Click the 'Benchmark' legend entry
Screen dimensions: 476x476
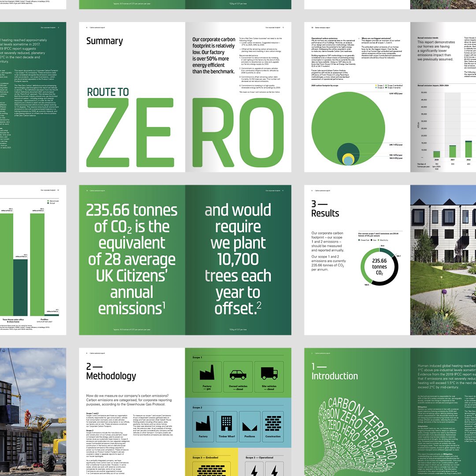pos(53,201)
